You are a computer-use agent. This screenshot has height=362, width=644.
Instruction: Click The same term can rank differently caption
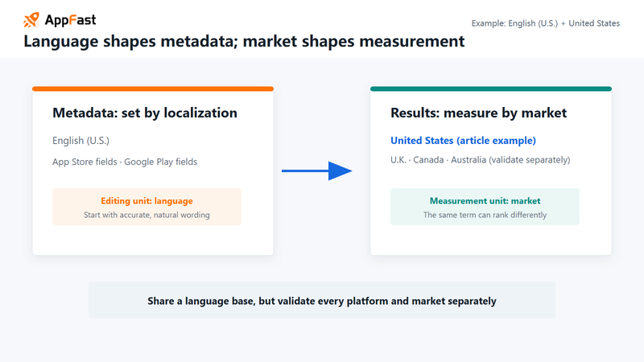[x=485, y=215]
